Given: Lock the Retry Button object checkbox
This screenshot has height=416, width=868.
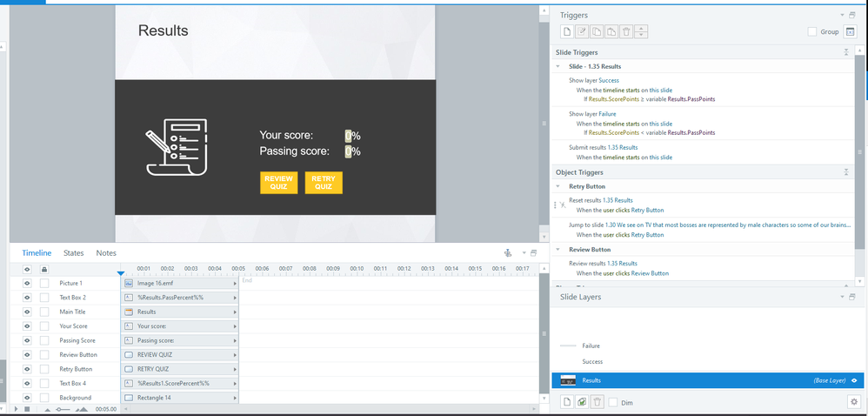Looking at the screenshot, I should [44, 369].
